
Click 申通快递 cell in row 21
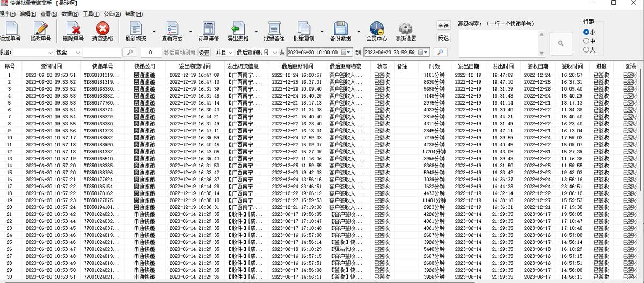(144, 214)
